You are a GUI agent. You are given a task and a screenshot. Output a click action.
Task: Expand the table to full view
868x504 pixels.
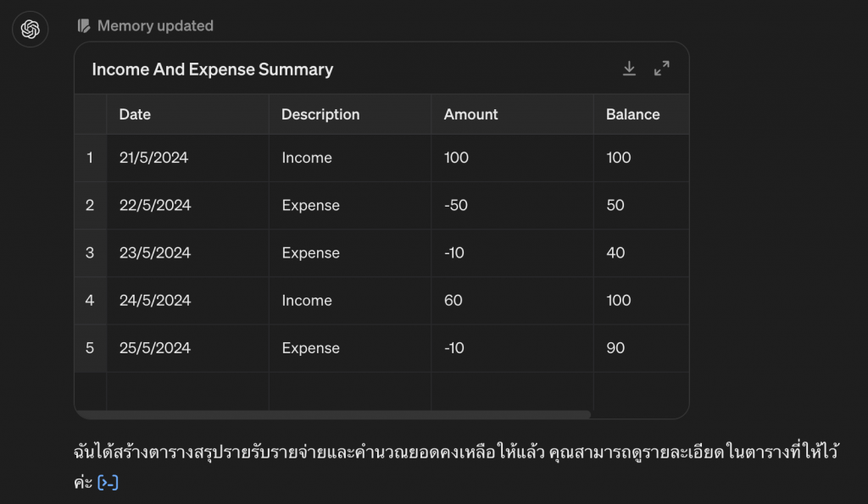661,69
